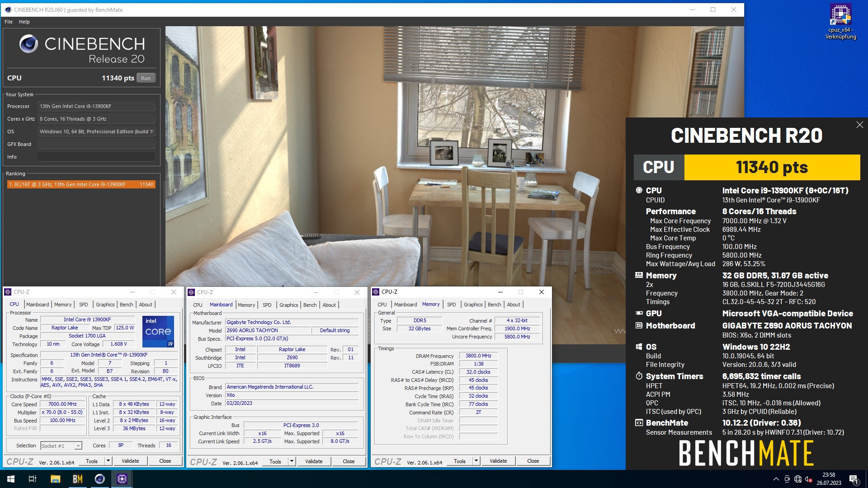
Task: Open the Cinebench Help menu
Action: (x=24, y=22)
